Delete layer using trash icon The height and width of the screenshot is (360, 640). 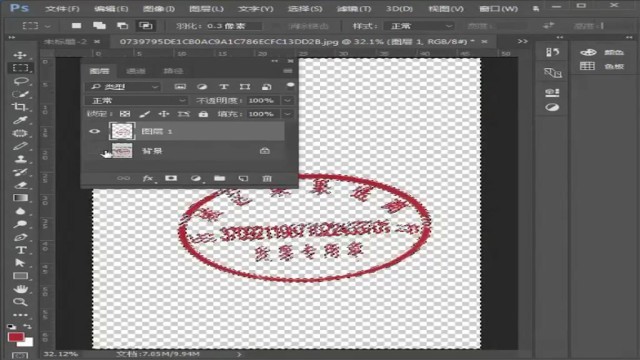point(267,178)
